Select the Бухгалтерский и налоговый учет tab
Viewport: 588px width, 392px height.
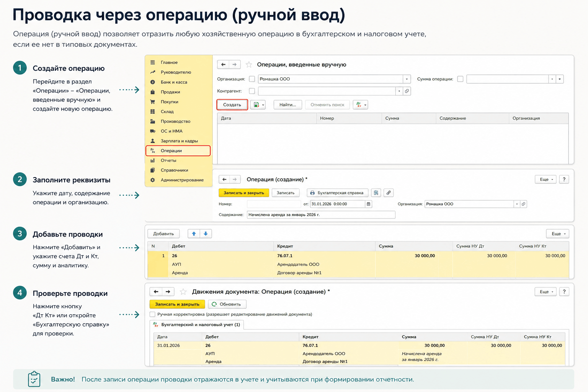[197, 325]
